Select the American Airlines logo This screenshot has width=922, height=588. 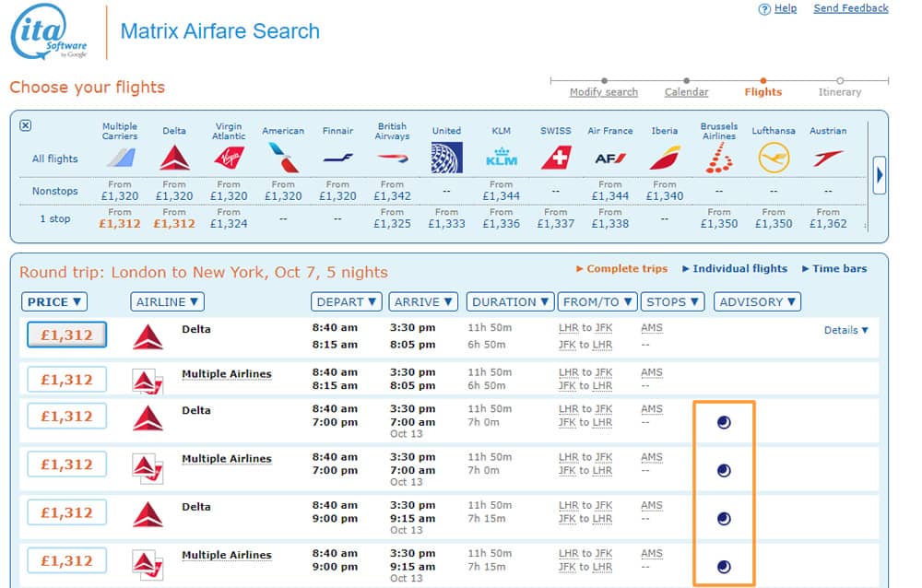(x=283, y=158)
